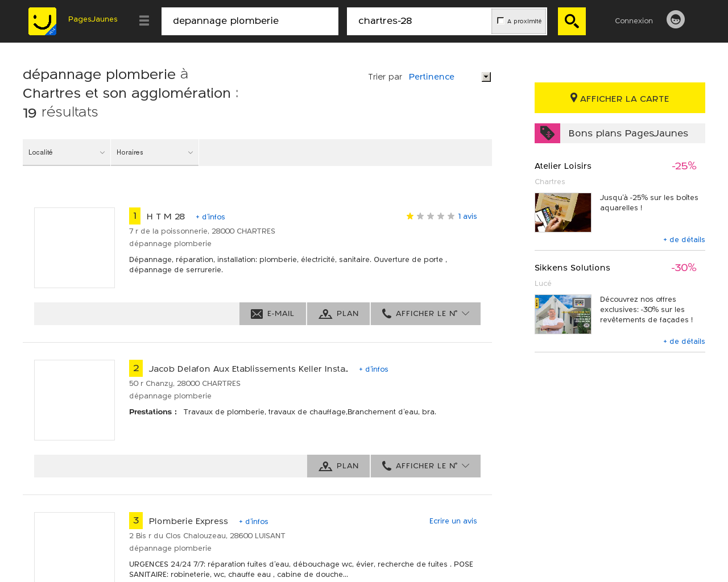Open the hamburger menu icon
The height and width of the screenshot is (582, 728).
click(144, 20)
